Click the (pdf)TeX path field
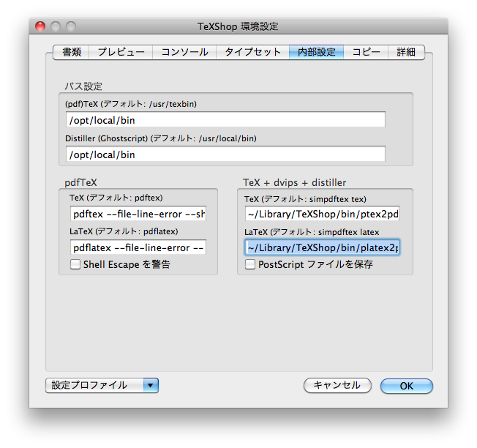Viewport: 477px width, 448px height. coord(225,120)
